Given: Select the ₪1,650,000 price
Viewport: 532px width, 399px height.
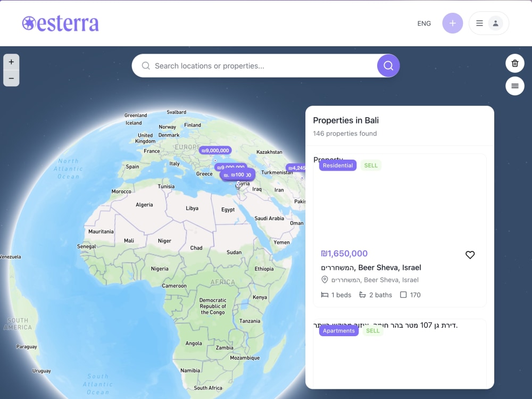Looking at the screenshot, I should (x=344, y=253).
